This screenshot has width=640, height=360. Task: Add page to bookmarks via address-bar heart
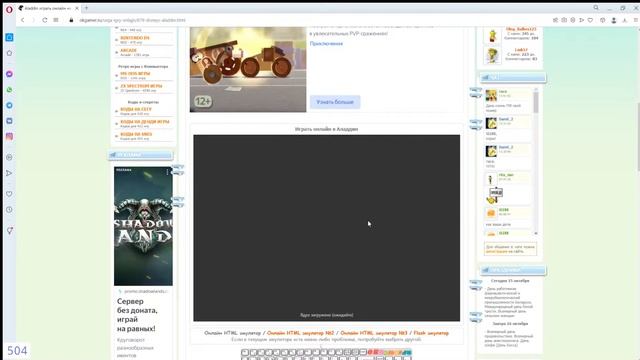(x=590, y=20)
